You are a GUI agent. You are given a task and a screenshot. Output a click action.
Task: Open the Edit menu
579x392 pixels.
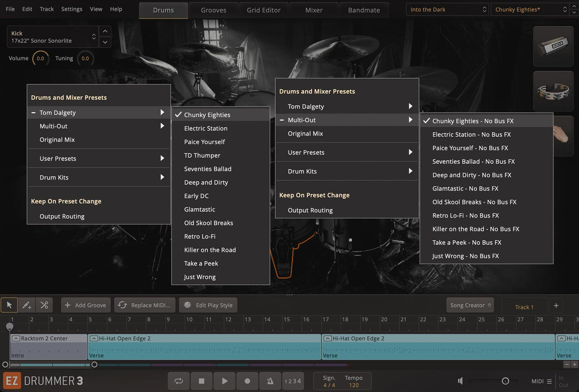27,9
